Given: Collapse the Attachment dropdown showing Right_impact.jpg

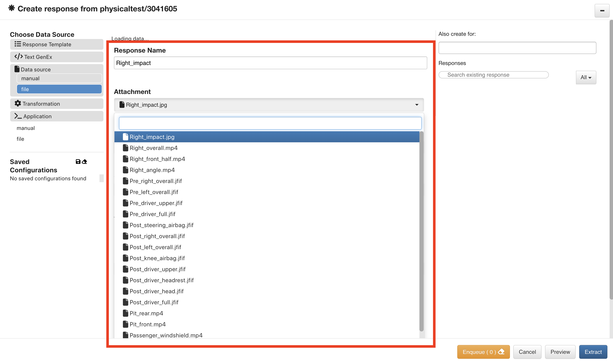Looking at the screenshot, I should (269, 105).
